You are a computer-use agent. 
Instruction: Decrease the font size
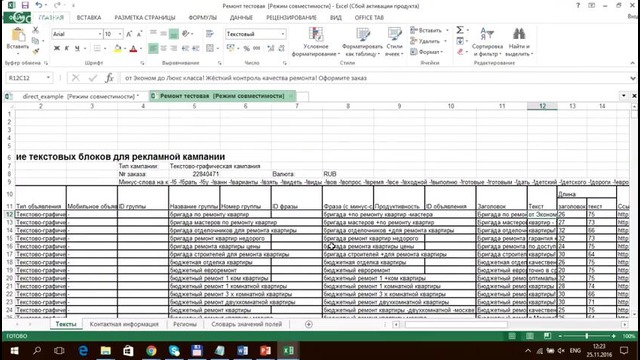click(x=139, y=34)
